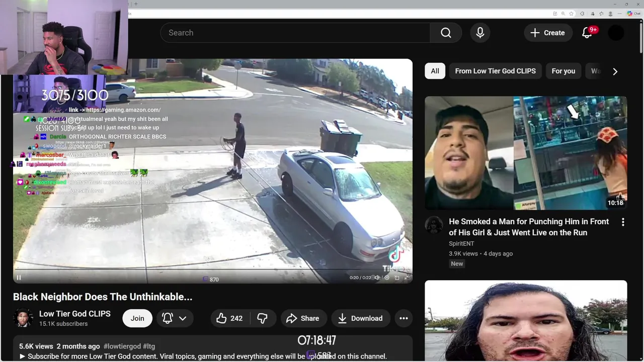
Task: Click the search magnifier button
Action: (446, 33)
